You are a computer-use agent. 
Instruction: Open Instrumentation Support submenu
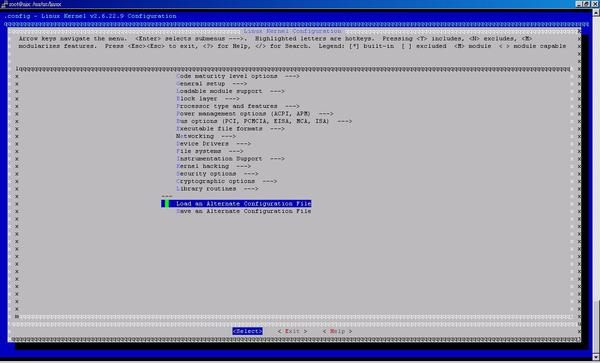(230, 159)
